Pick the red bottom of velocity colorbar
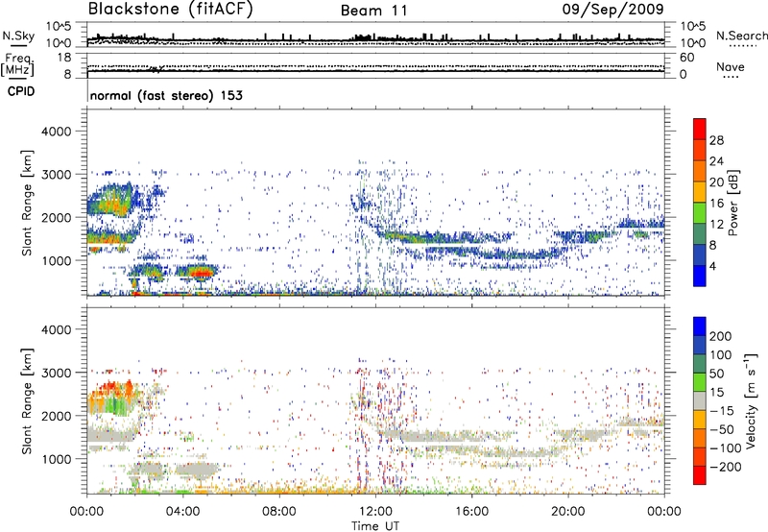Screen dimensions: 768x532 click(700, 475)
